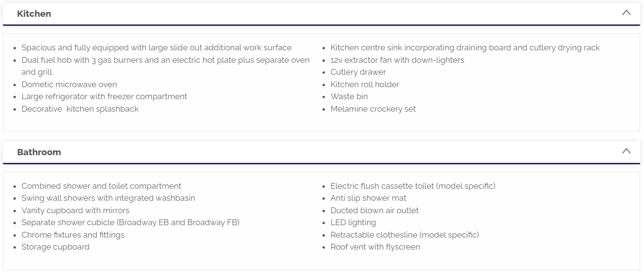Screen dimensions: 644x274
Task: Select the Cutlery drawer list entry
Action: [358, 72]
